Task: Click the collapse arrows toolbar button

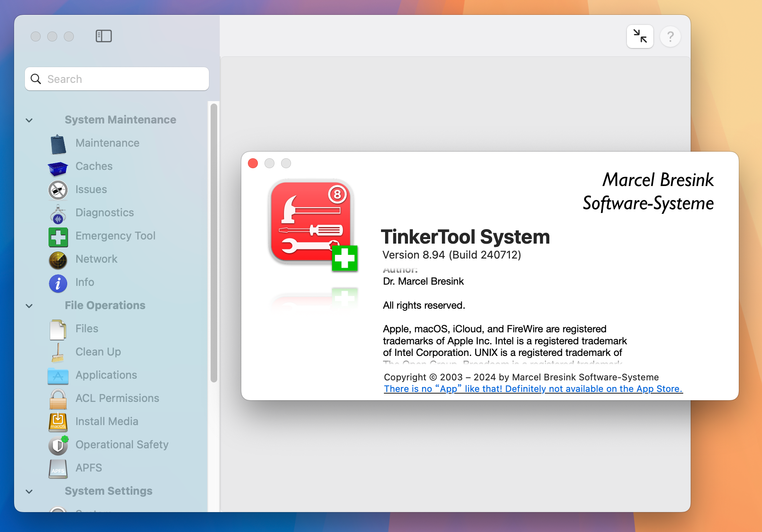Action: [640, 36]
